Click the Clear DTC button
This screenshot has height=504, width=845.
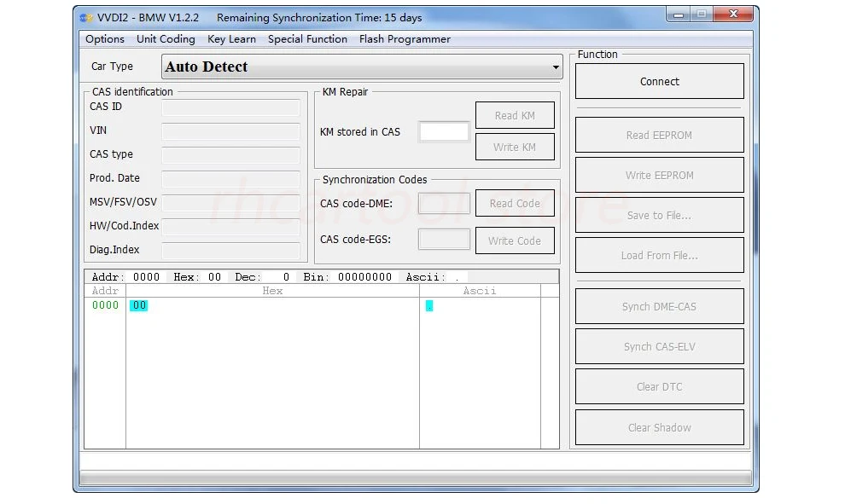(660, 386)
